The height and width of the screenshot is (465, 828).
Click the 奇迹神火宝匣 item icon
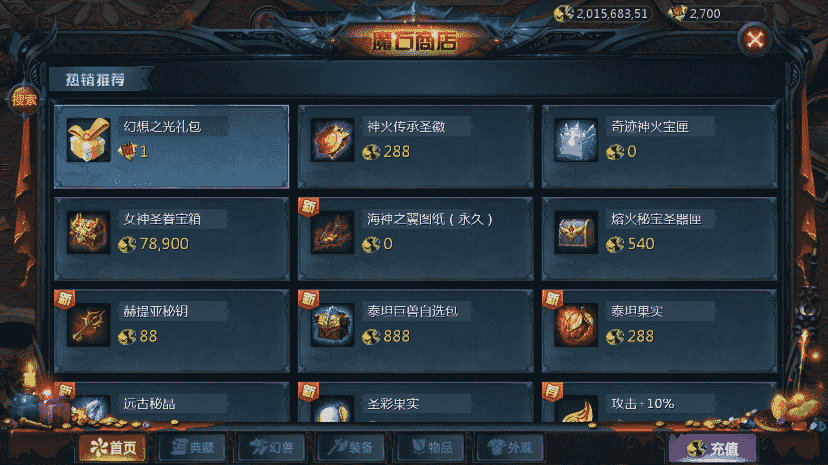click(576, 140)
